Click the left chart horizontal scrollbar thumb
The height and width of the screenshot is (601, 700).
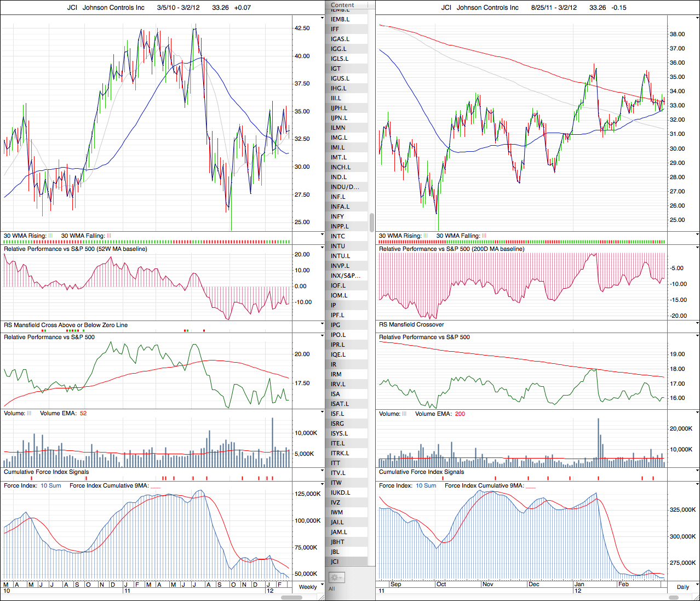point(291,597)
